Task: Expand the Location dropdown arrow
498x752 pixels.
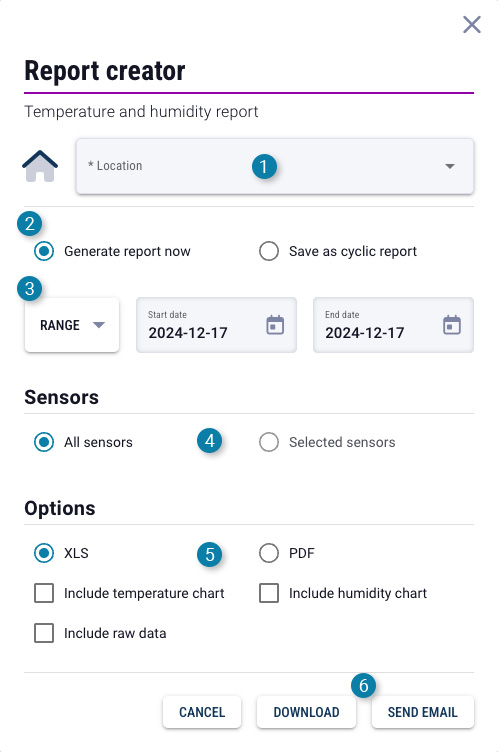Action: tap(450, 166)
